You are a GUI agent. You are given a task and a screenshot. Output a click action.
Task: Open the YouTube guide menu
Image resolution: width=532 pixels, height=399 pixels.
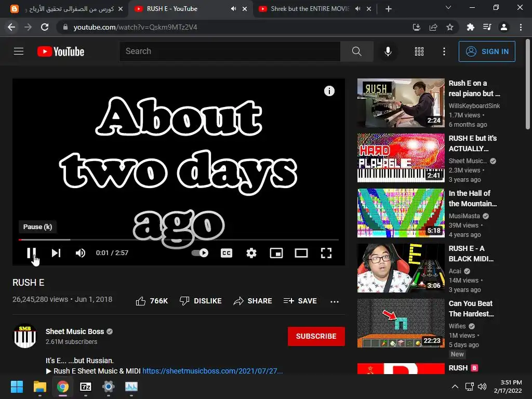[19, 51]
